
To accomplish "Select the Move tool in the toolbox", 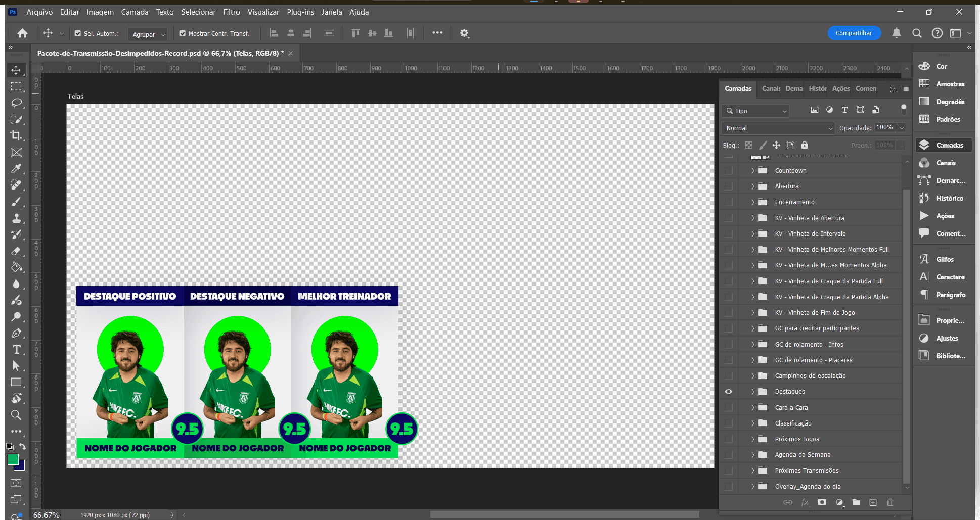I will (x=16, y=70).
